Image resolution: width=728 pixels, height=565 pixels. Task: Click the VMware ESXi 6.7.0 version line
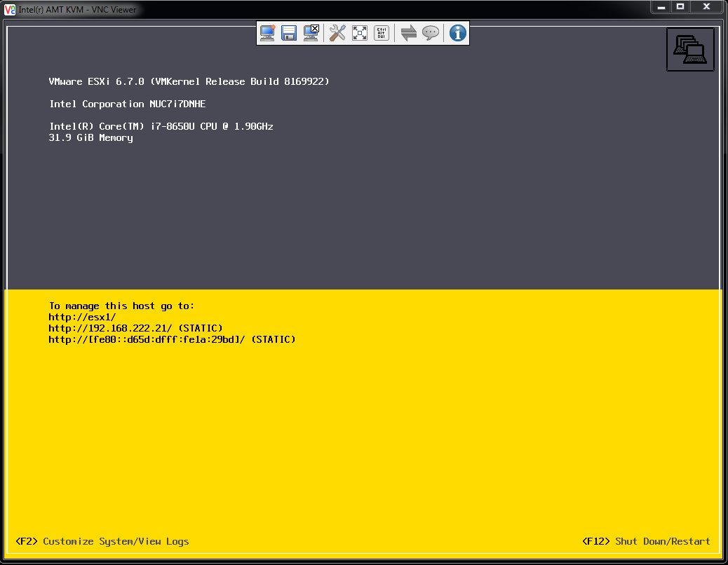point(189,81)
